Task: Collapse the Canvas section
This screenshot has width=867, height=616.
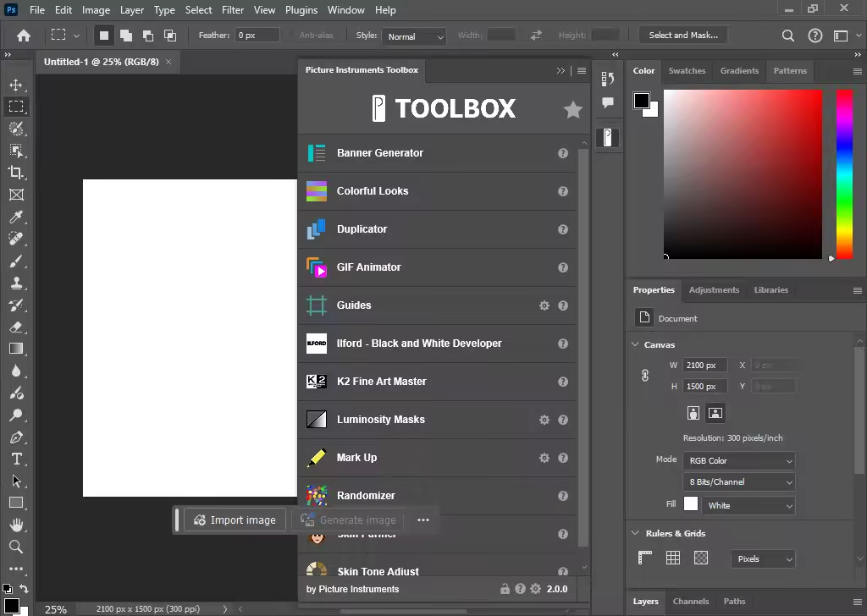Action: coord(635,344)
